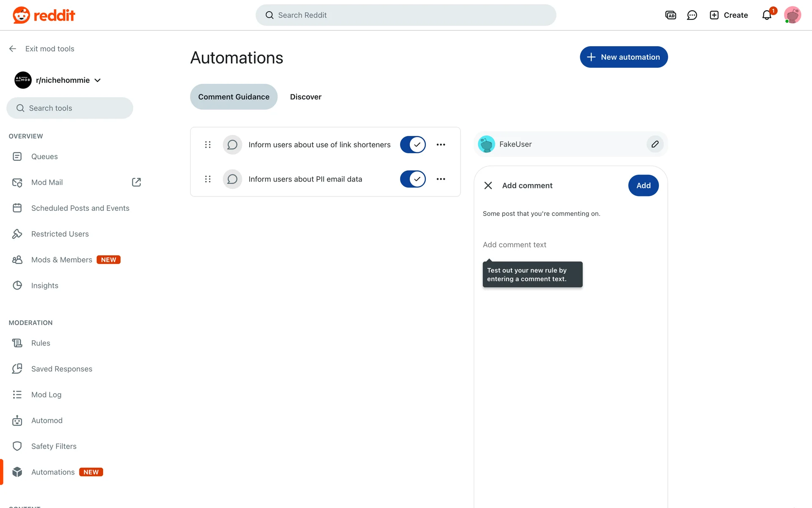Click the Automod robot icon in sidebar
812x508 pixels.
point(17,420)
